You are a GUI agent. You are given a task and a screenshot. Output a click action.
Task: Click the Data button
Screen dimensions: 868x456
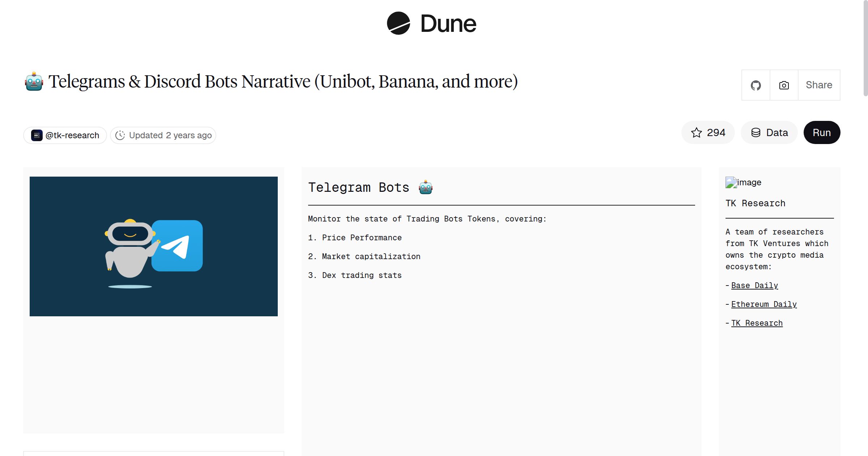click(769, 132)
